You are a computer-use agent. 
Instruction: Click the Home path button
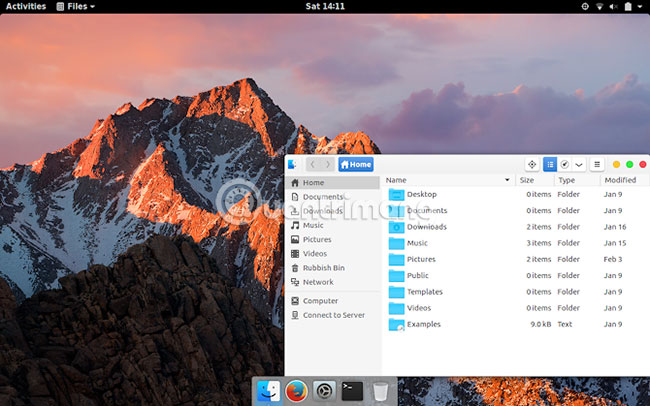tap(356, 164)
